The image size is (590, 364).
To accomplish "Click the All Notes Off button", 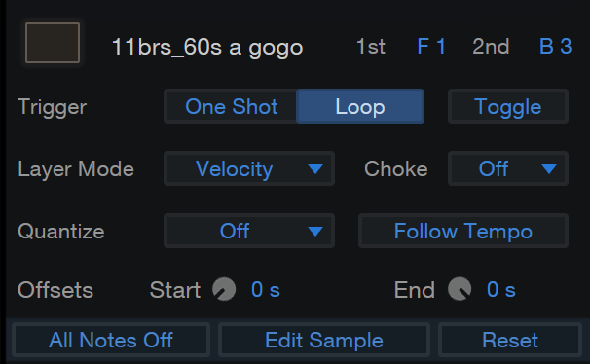I will [111, 340].
